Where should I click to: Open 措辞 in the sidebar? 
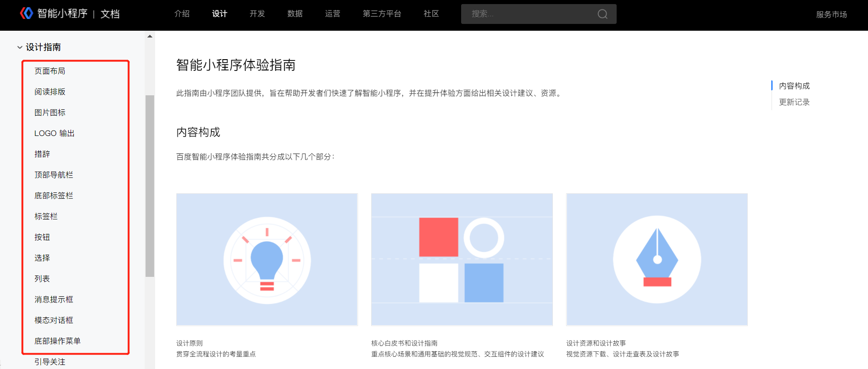(x=42, y=154)
